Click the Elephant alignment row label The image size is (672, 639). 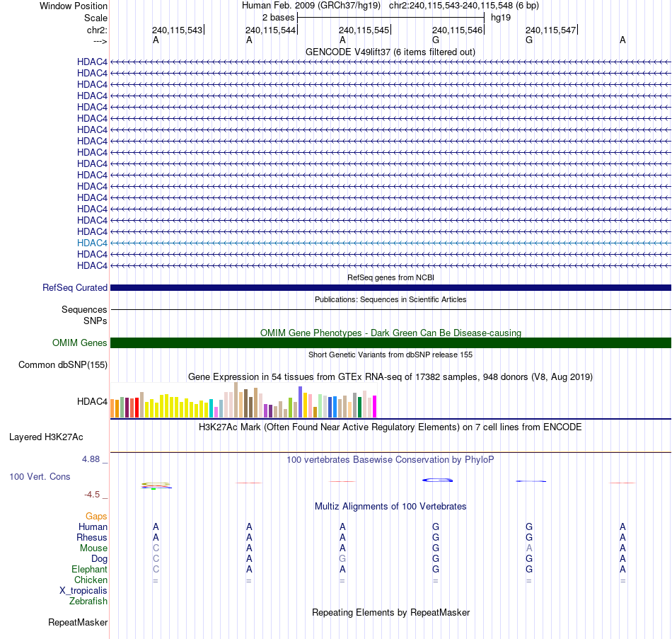89,569
